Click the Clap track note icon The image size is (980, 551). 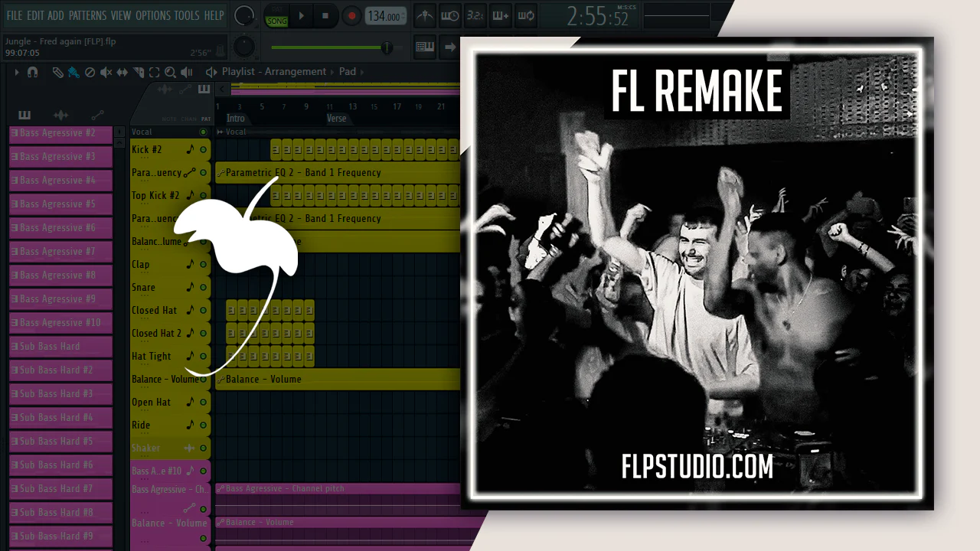[x=190, y=264]
